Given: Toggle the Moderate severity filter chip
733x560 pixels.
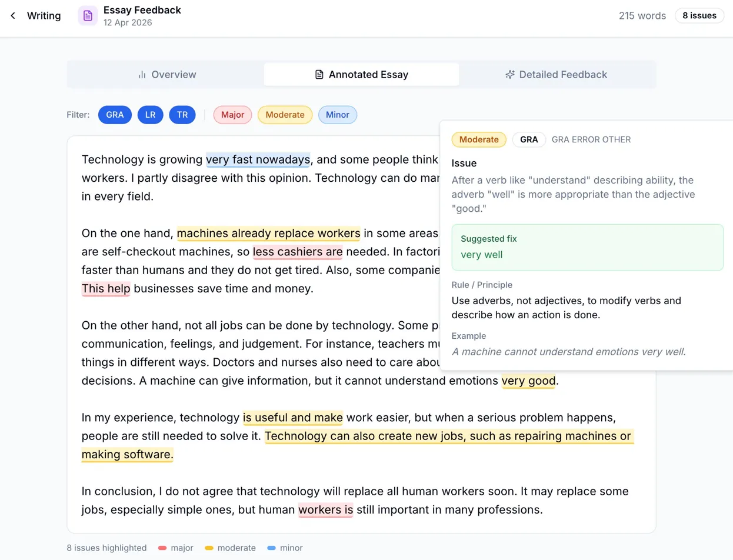Looking at the screenshot, I should coord(285,115).
